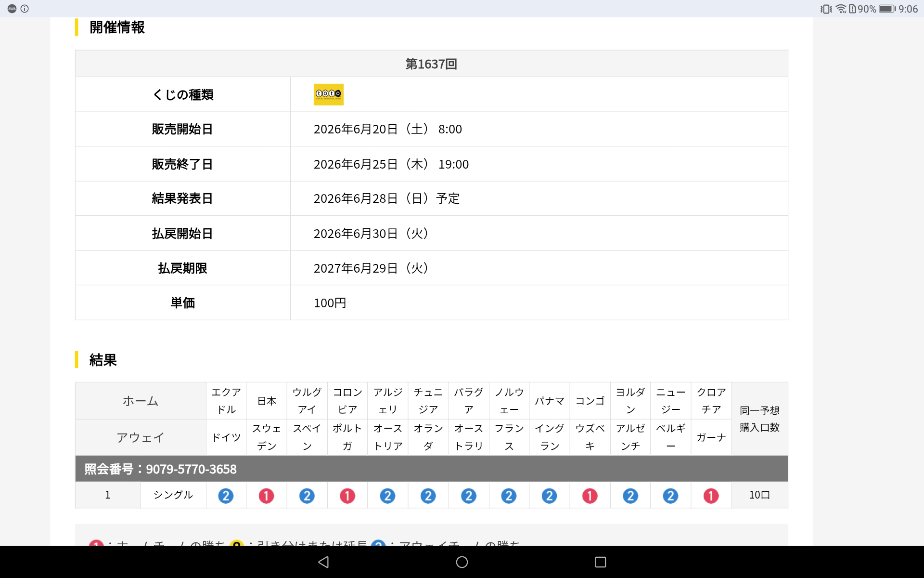This screenshot has height=578, width=924.
Task: Tap the Android recent apps square button
Action: click(x=600, y=562)
